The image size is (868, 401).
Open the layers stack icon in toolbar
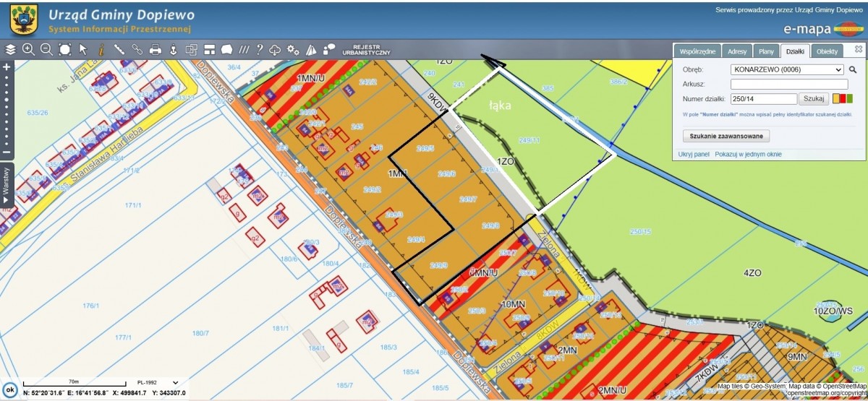[10, 50]
